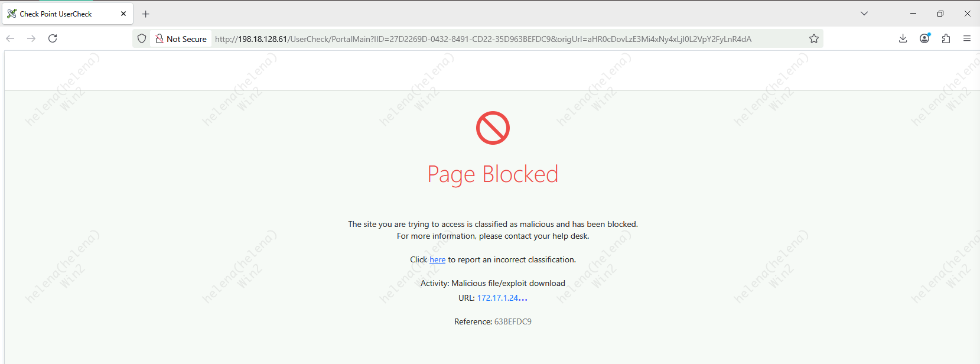Image resolution: width=980 pixels, height=364 pixels.
Task: Open the Firefox account menu
Action: [924, 38]
